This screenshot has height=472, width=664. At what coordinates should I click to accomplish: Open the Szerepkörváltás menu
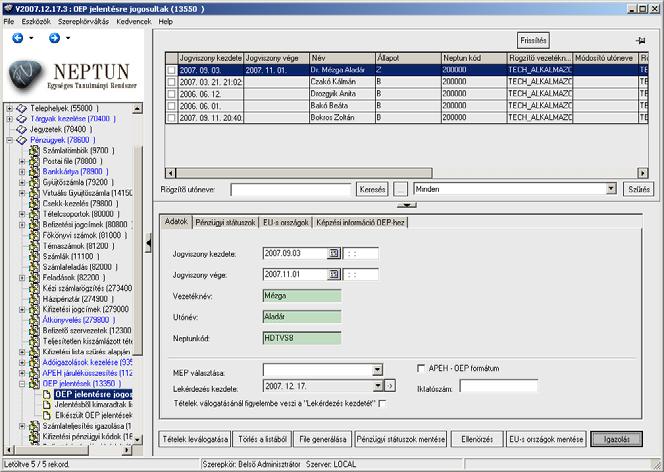click(x=83, y=21)
